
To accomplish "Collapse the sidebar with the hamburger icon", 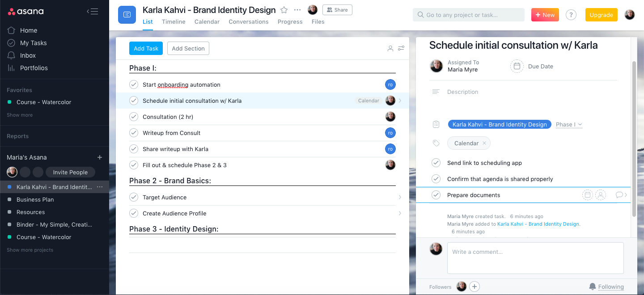I will [x=93, y=12].
